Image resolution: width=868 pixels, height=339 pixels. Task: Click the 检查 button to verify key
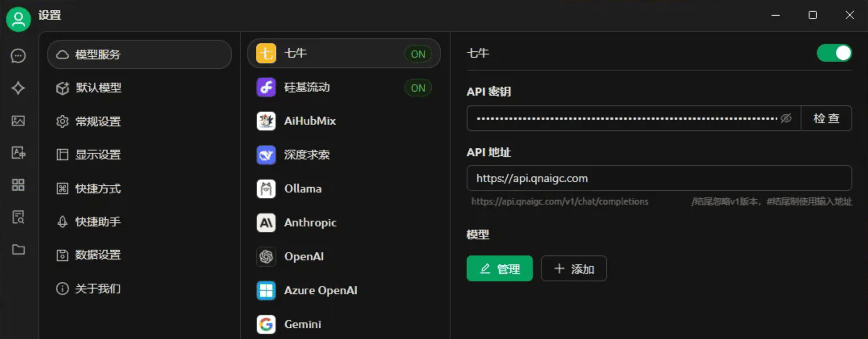(826, 118)
